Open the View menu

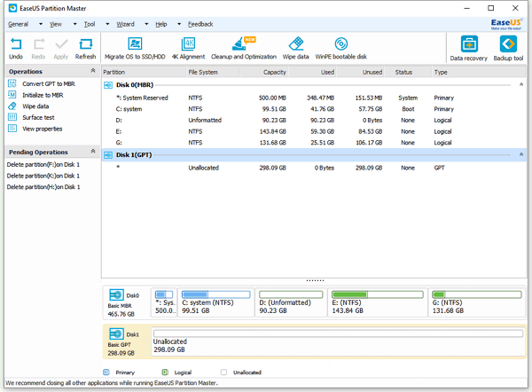(56, 24)
